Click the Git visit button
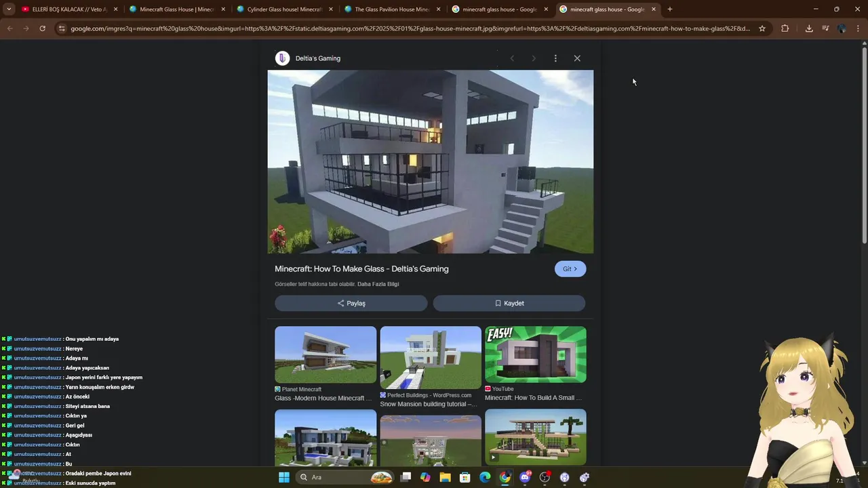868x488 pixels. pos(570,269)
